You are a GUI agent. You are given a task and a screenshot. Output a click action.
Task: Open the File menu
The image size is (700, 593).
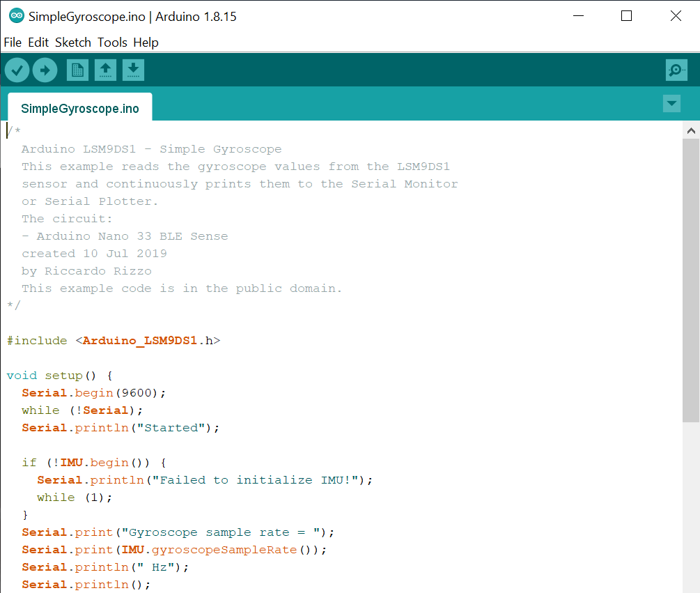pyautogui.click(x=13, y=43)
